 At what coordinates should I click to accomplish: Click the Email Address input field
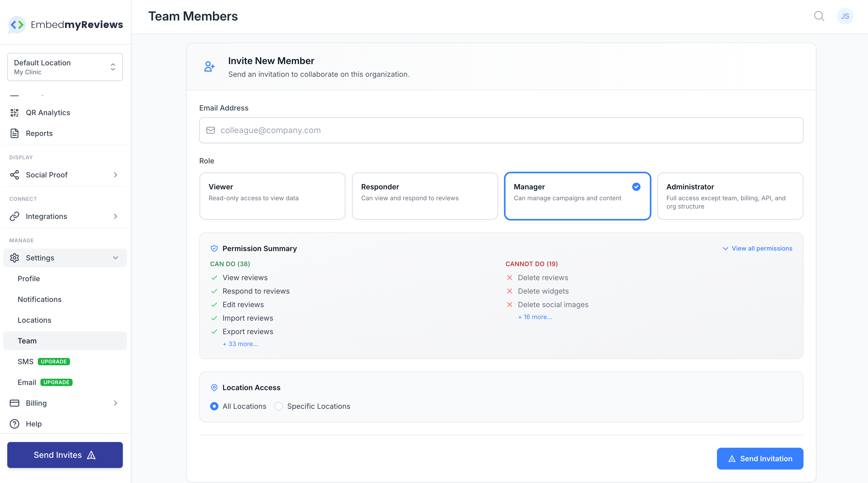coord(501,130)
